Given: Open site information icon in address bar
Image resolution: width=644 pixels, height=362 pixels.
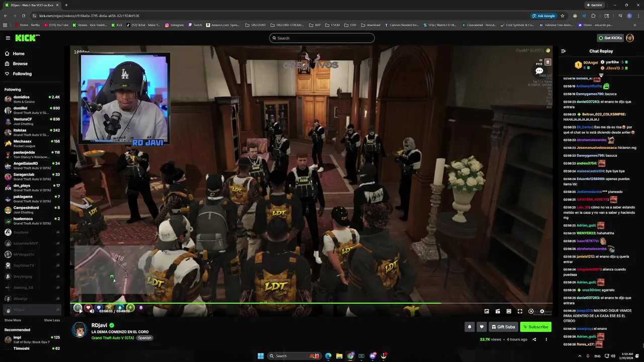Looking at the screenshot, I should [34, 16].
